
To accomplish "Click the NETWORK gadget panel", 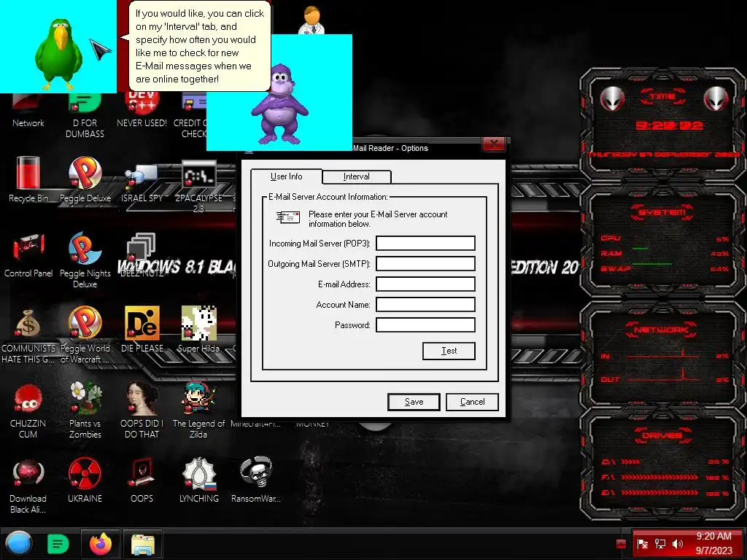I will (662, 354).
